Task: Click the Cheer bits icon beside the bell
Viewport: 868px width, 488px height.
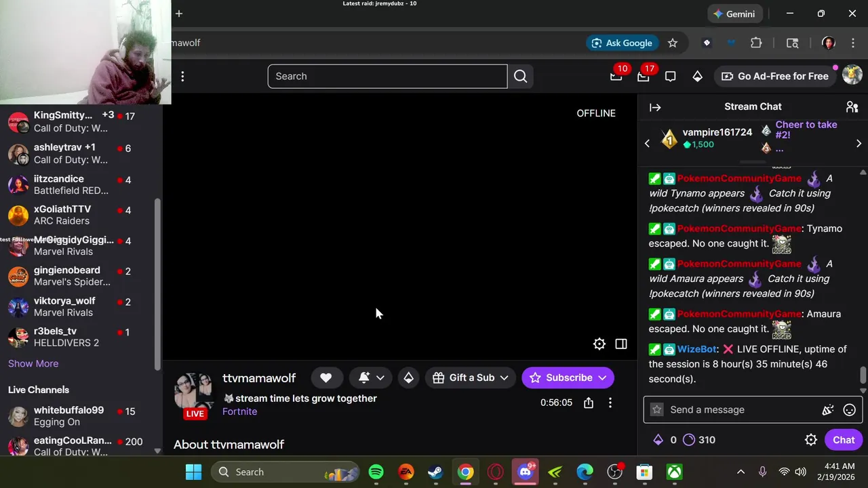Action: 409,378
